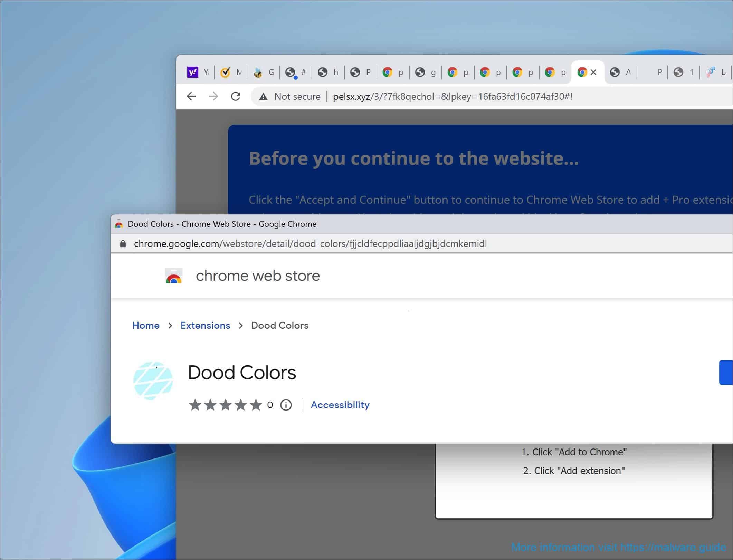Viewport: 733px width, 560px height.
Task: Click the Dood Colors extension icon
Action: (x=153, y=381)
